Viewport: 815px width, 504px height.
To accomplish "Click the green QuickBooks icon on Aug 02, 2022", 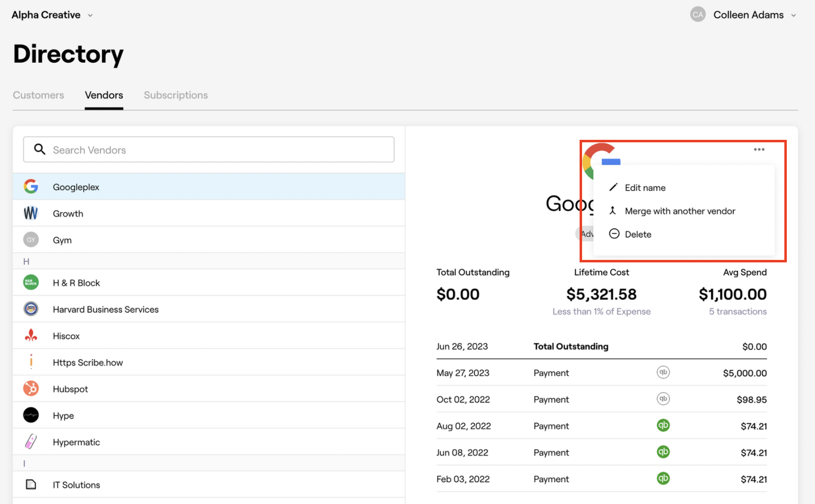I will [x=663, y=425].
